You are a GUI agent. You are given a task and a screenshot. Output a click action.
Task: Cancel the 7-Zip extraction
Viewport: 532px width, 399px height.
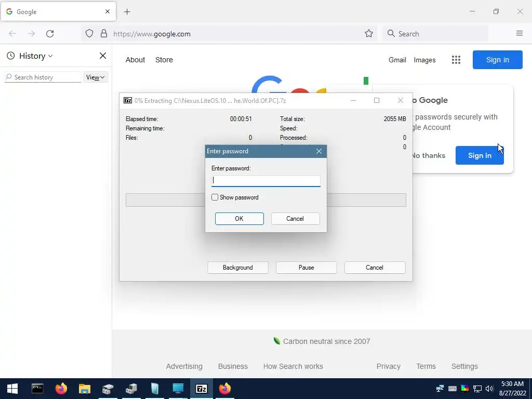(x=375, y=268)
